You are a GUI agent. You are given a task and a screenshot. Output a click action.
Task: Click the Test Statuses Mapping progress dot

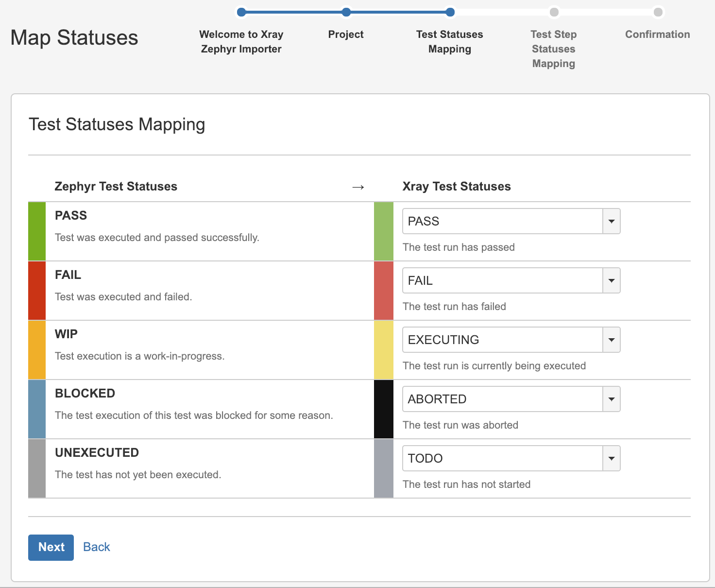tap(450, 12)
